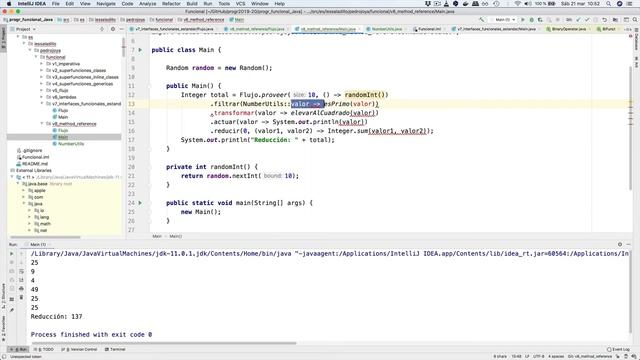Screen dimensions: 640x360
Task: Expand the lang package node
Action: (x=29, y=217)
